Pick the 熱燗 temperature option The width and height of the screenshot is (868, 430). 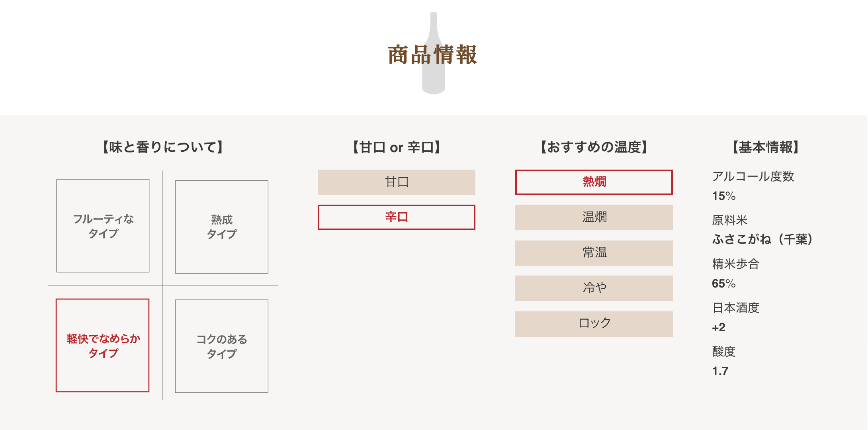coord(594,182)
